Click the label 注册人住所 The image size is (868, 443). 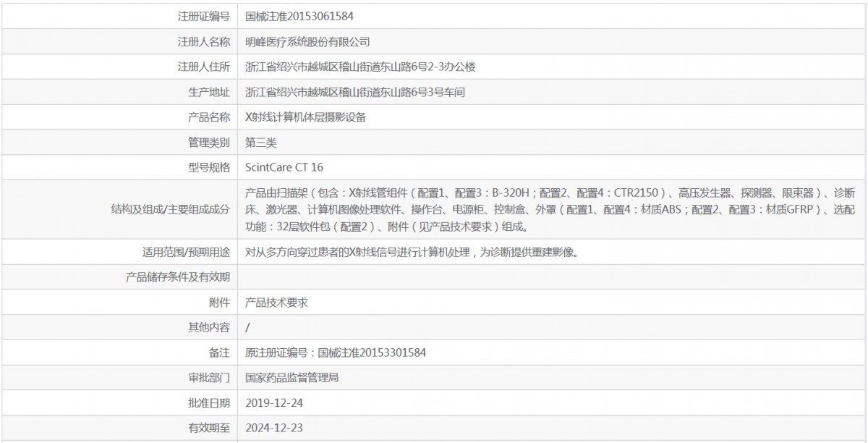point(203,67)
